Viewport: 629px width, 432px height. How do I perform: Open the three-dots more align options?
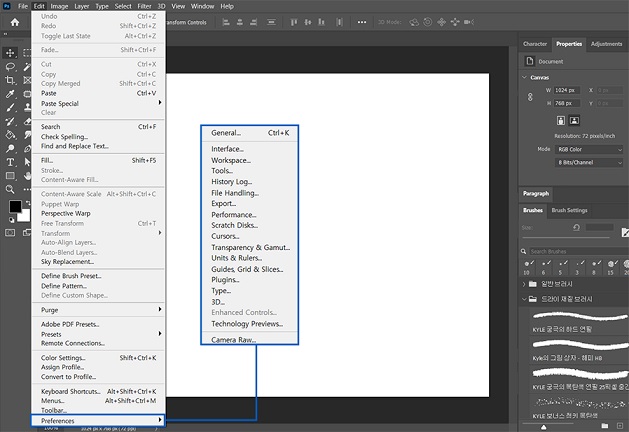coord(362,22)
